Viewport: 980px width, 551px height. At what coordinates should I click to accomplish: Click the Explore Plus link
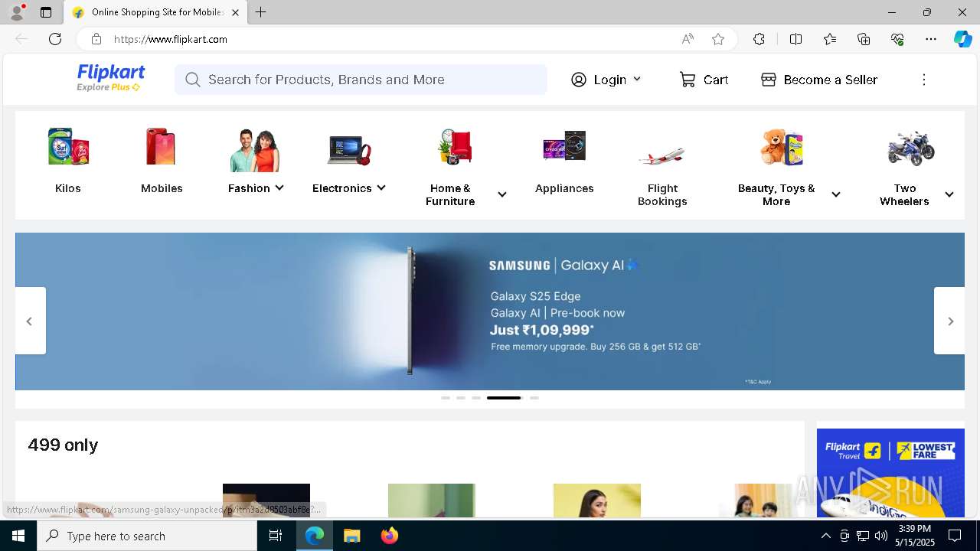pyautogui.click(x=108, y=87)
